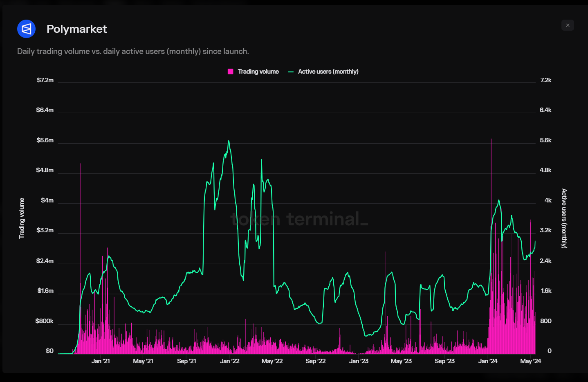Screen dimensions: 588x382
Task: Click the $7.2m left y-axis label
Action: click(45, 80)
